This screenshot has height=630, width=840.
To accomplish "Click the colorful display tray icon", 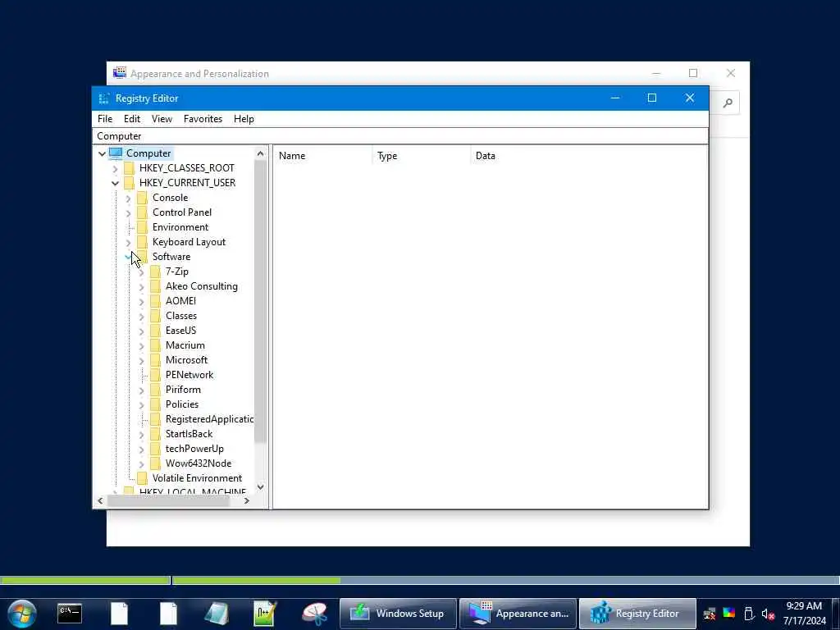I will click(729, 614).
